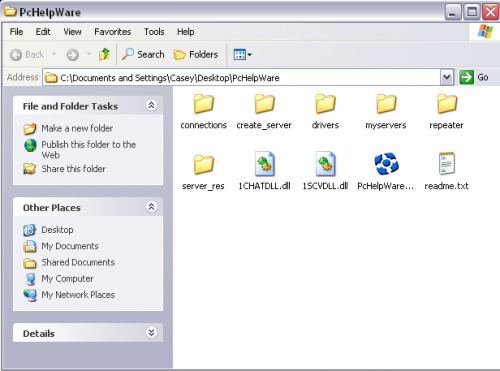The height and width of the screenshot is (371, 500).
Task: Click the PcHelpWare title bar folder icon
Action: tap(10, 12)
